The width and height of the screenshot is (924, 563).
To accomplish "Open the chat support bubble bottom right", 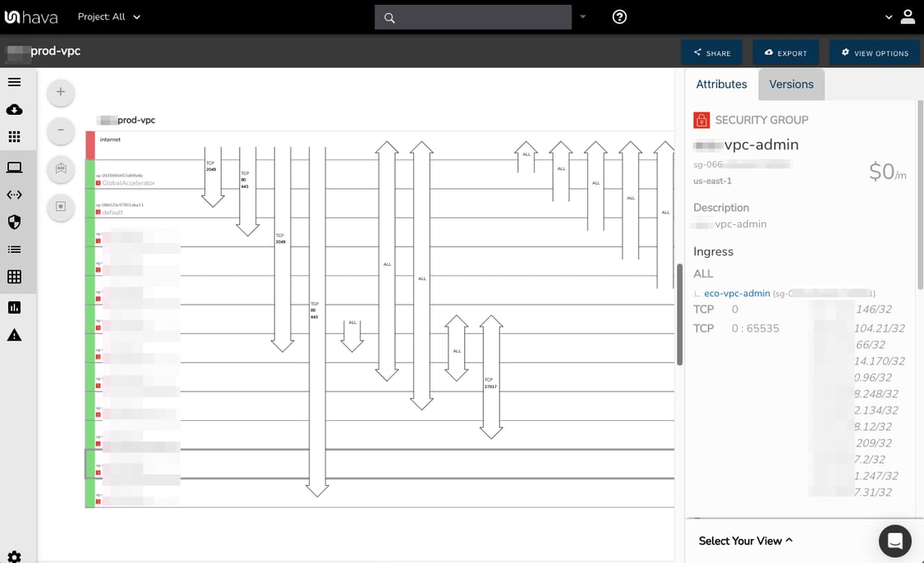I will tap(894, 541).
